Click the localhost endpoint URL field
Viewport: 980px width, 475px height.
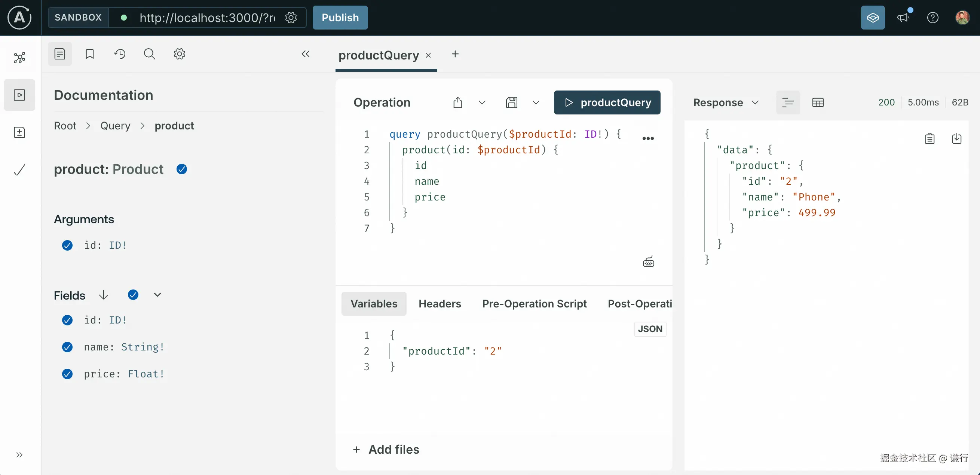click(207, 18)
